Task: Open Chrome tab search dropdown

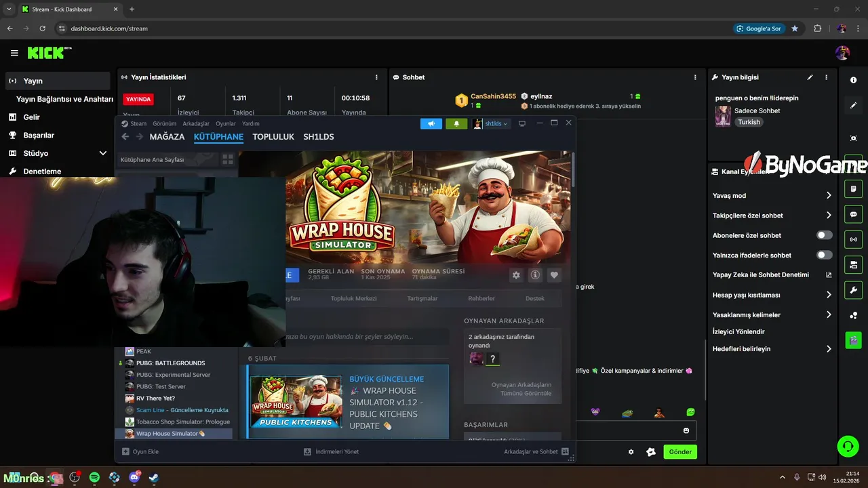Action: 9,9
